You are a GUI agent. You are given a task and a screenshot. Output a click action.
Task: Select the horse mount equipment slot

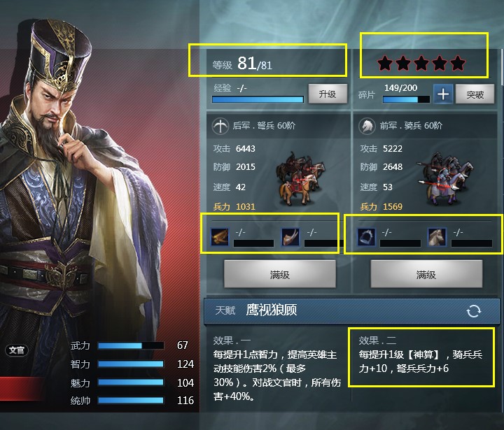coord(437,237)
